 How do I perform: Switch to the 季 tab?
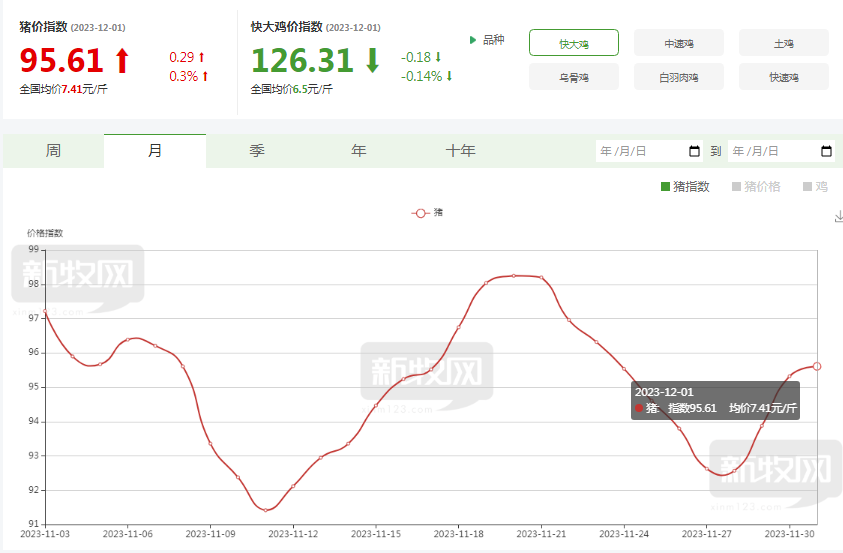[x=257, y=151]
